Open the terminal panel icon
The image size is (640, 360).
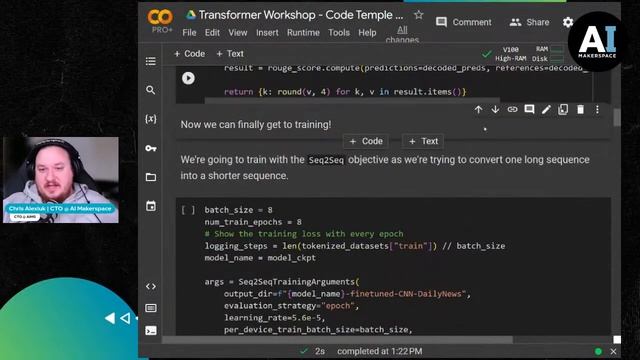pyautogui.click(x=151, y=330)
